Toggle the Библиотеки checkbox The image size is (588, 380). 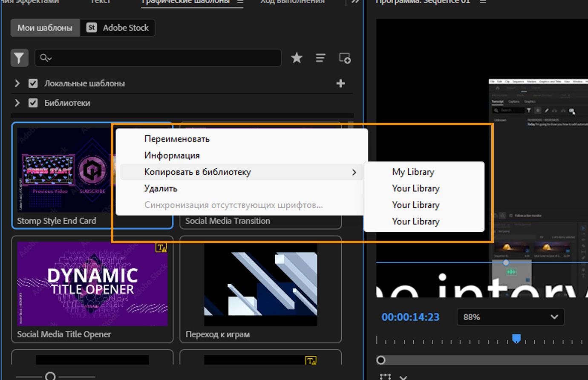point(33,103)
